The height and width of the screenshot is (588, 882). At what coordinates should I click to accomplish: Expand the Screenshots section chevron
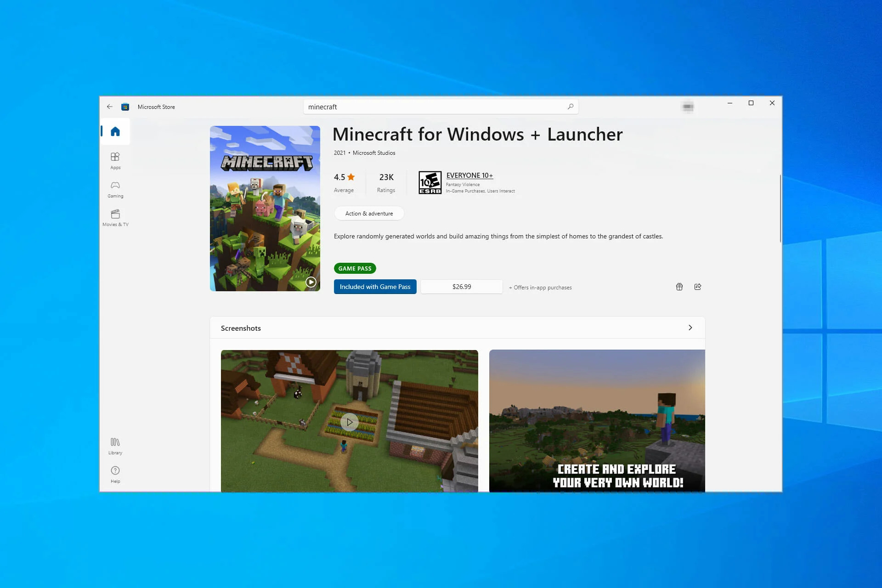[x=690, y=328]
